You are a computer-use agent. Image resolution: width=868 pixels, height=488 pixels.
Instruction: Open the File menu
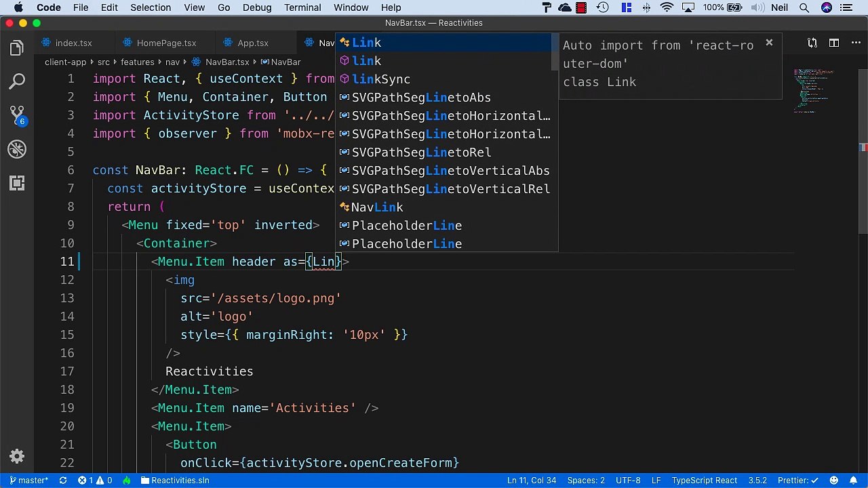coord(81,7)
